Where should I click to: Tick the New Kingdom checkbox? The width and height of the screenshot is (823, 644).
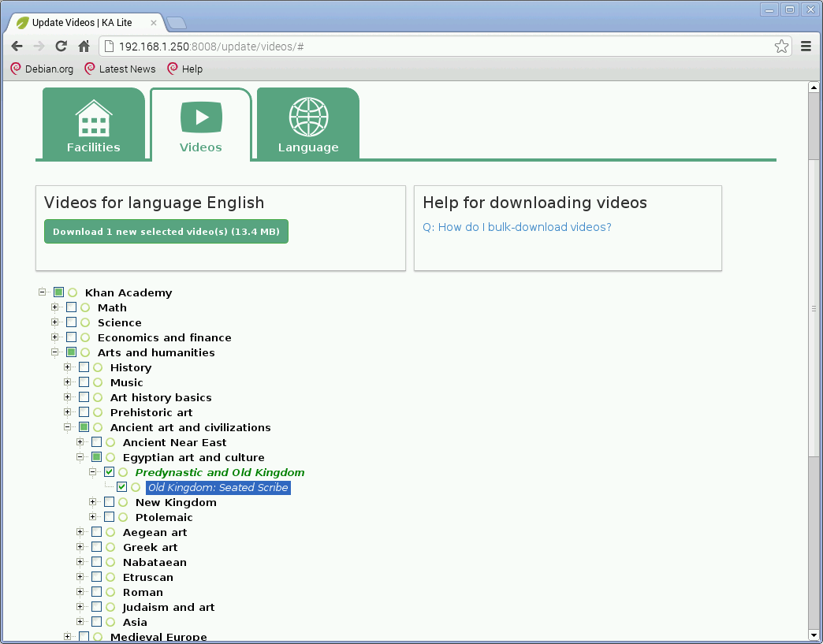110,502
